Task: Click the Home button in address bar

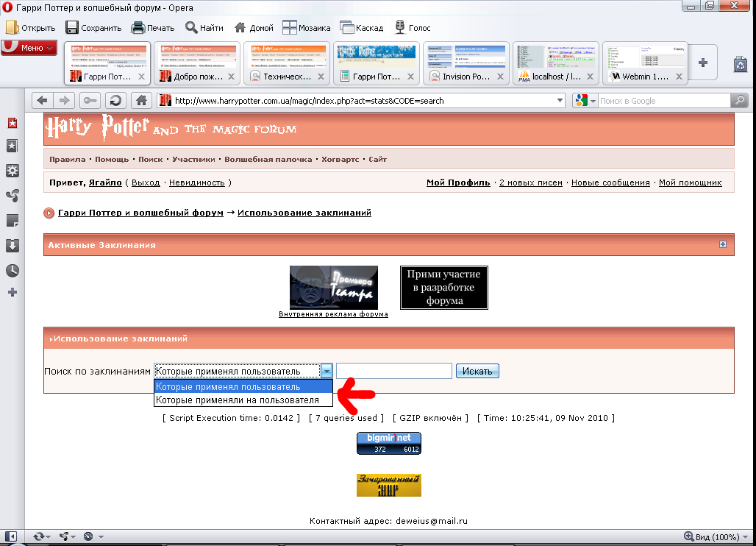Action: 142,101
